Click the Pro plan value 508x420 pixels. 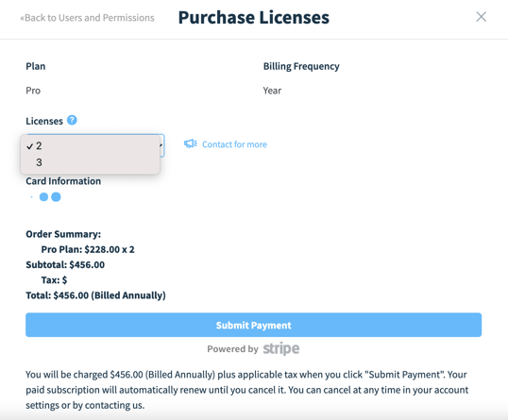pyautogui.click(x=33, y=91)
